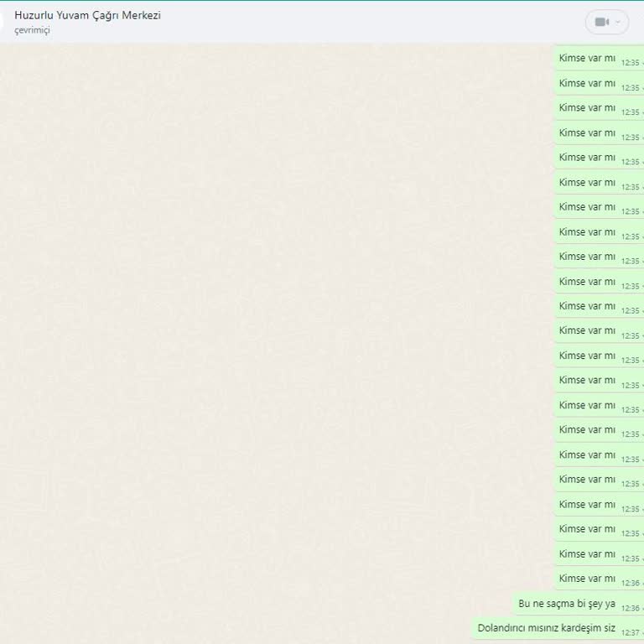The image size is (644, 644).
Task: Click delivery checkmark on the "Dolandırıcı mısınız" message
Action: [641, 632]
